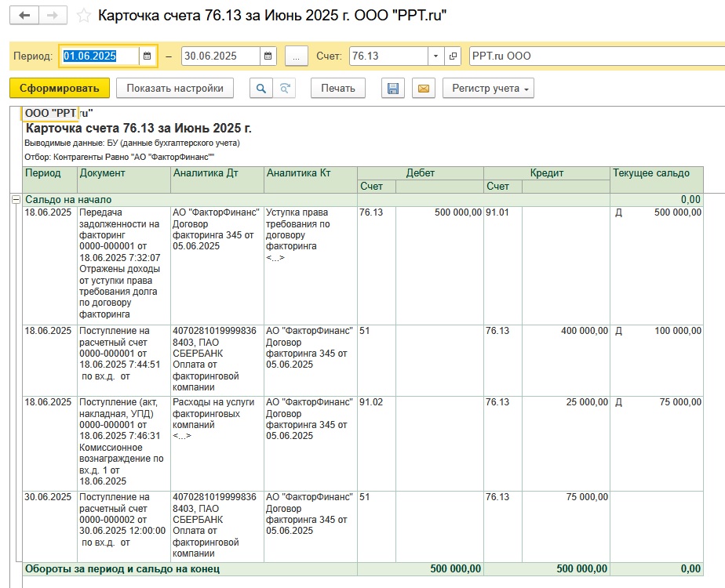The height and width of the screenshot is (588, 725).
Task: Open calendar for the period end date
Action: pos(268,56)
